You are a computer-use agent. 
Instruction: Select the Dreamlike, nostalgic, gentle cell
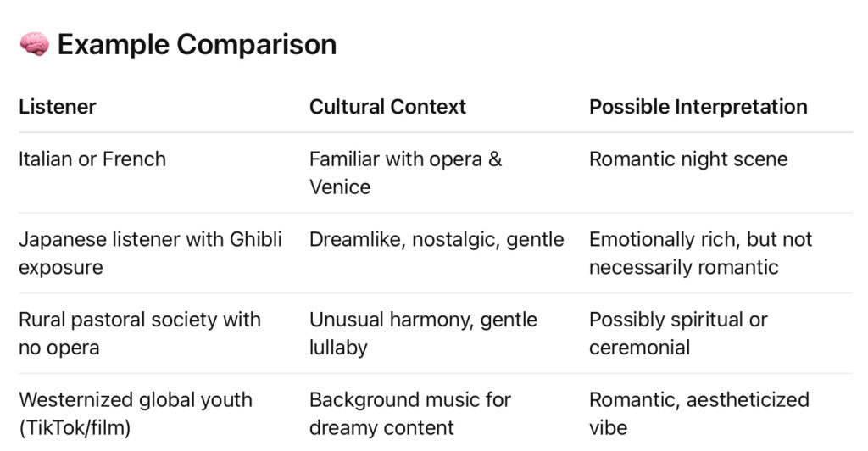(x=437, y=240)
